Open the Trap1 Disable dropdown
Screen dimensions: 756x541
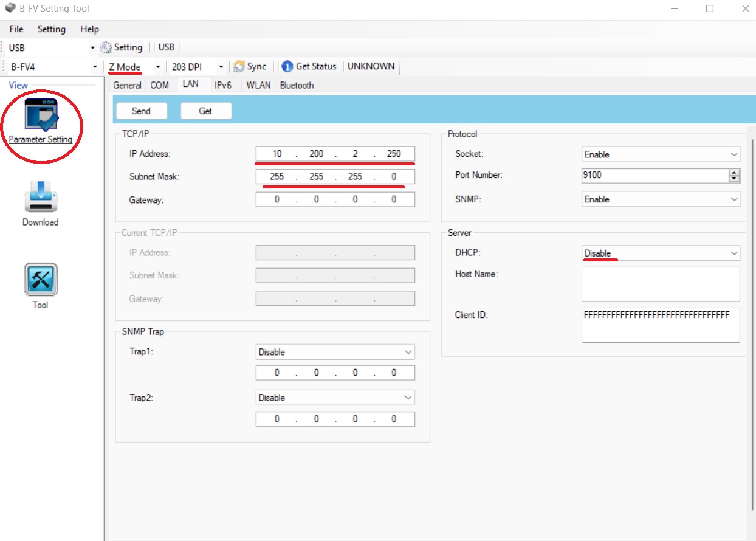click(x=335, y=352)
